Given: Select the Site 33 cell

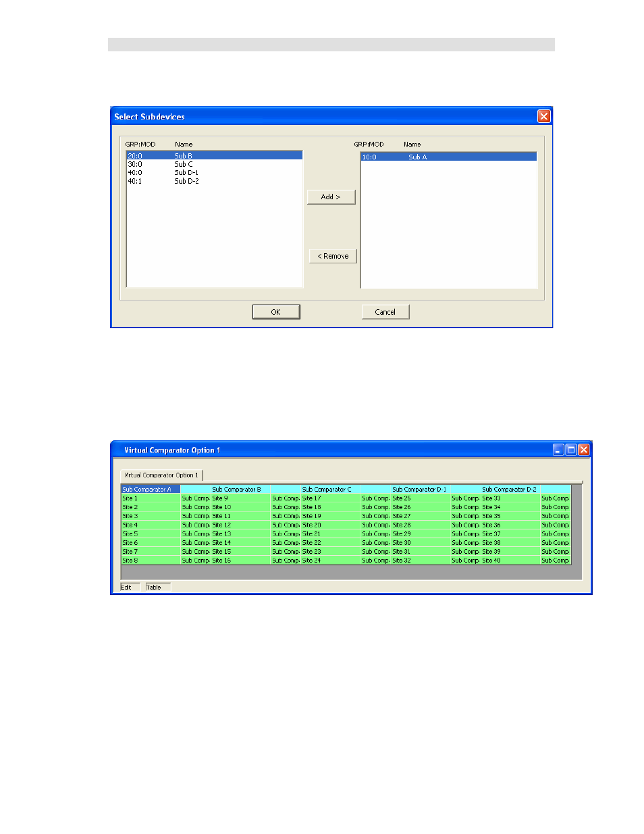Looking at the screenshot, I should pos(510,498).
